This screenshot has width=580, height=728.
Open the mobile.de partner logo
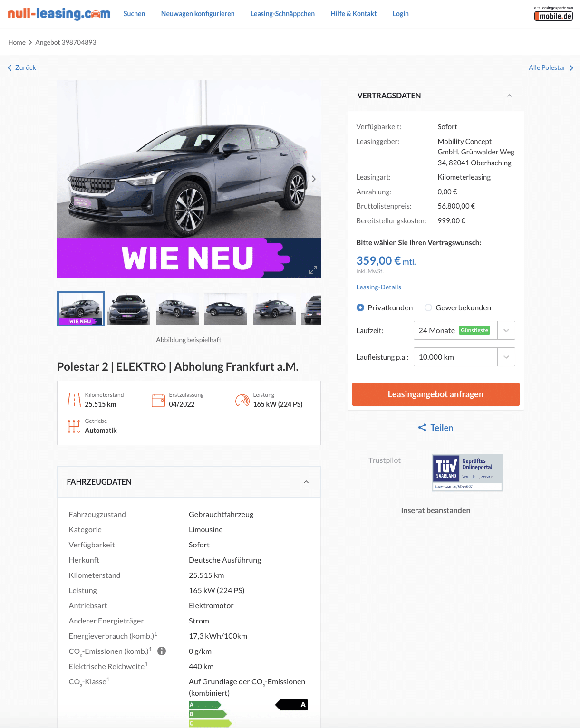pyautogui.click(x=553, y=14)
